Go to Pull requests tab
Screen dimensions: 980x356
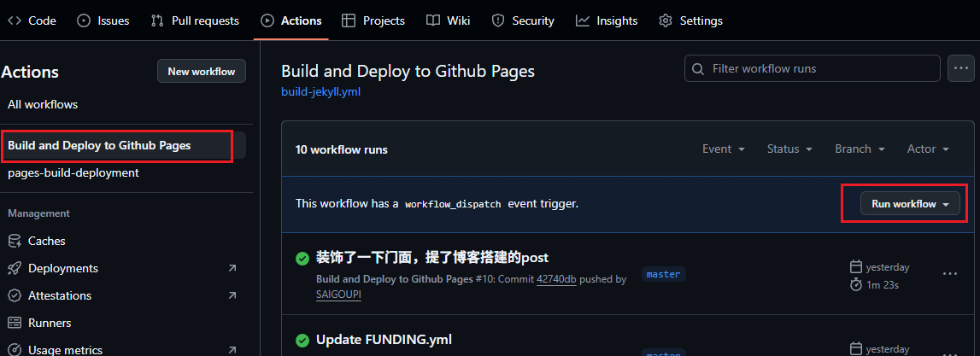click(x=195, y=20)
